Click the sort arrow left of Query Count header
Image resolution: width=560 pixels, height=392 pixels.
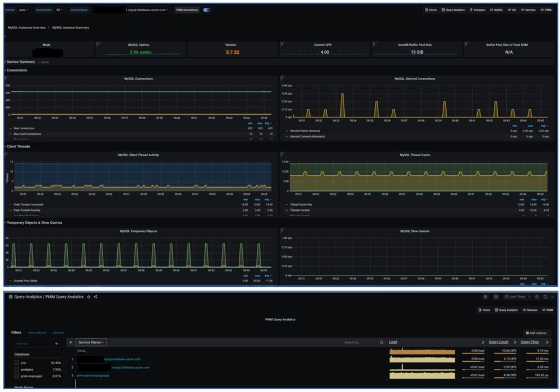(483, 342)
